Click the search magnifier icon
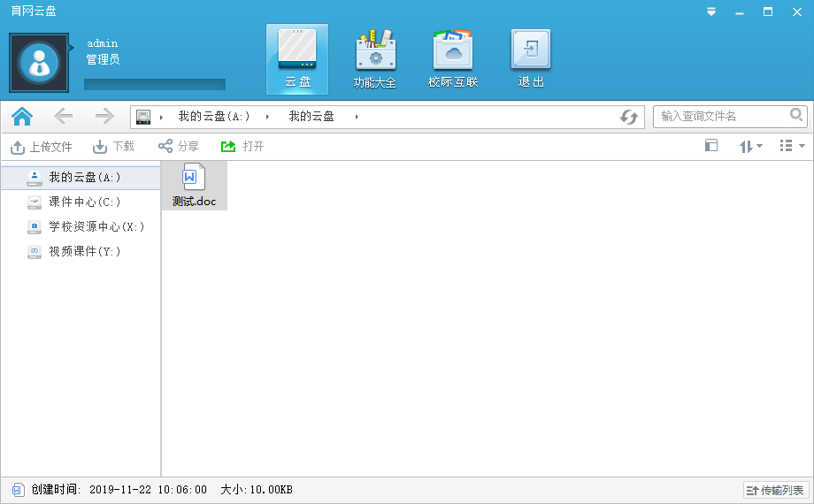This screenshot has width=814, height=504. pyautogui.click(x=796, y=115)
